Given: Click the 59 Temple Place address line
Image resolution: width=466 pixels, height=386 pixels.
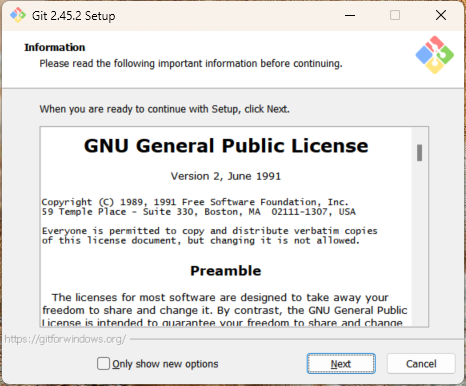Looking at the screenshot, I should (x=199, y=212).
